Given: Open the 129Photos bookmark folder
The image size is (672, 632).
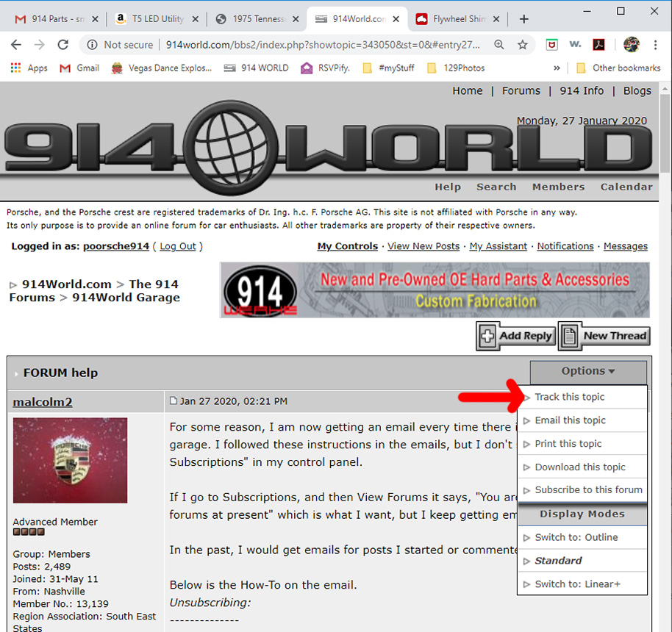Looking at the screenshot, I should [456, 68].
